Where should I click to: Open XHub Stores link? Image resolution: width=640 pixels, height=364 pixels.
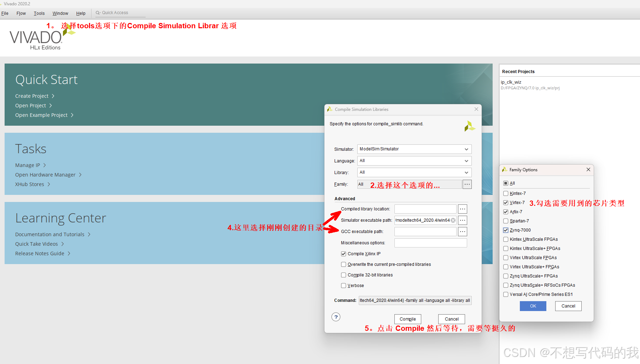click(x=33, y=184)
